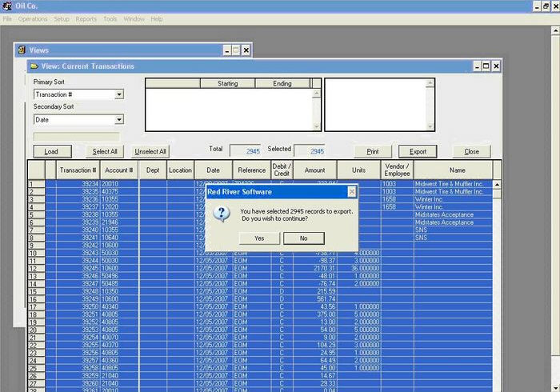Click transaction number 39243 cell
The image size is (560, 392).
(78, 253)
